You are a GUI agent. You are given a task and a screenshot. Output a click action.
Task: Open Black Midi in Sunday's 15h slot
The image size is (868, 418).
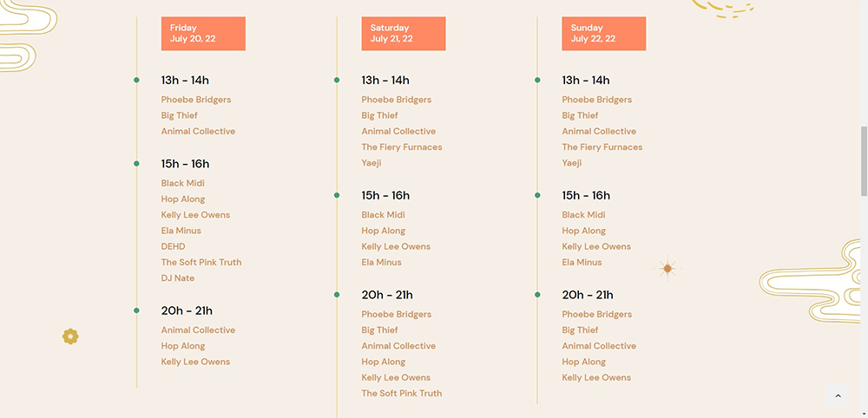tap(583, 215)
